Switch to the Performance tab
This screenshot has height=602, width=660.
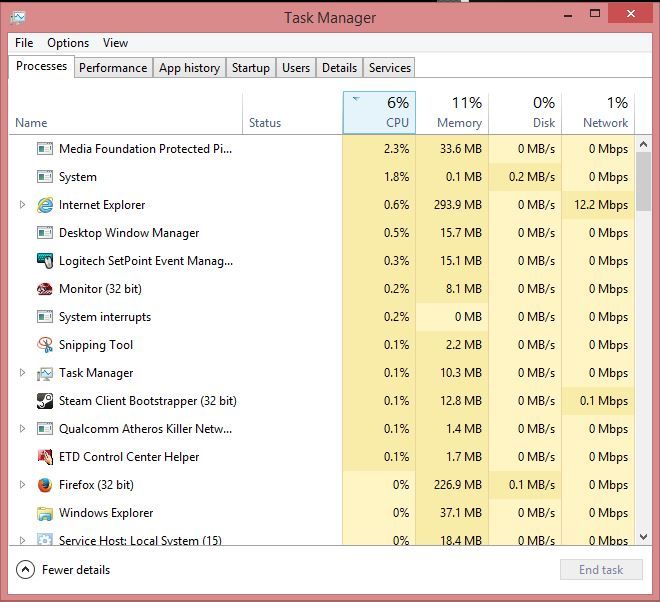pos(113,68)
